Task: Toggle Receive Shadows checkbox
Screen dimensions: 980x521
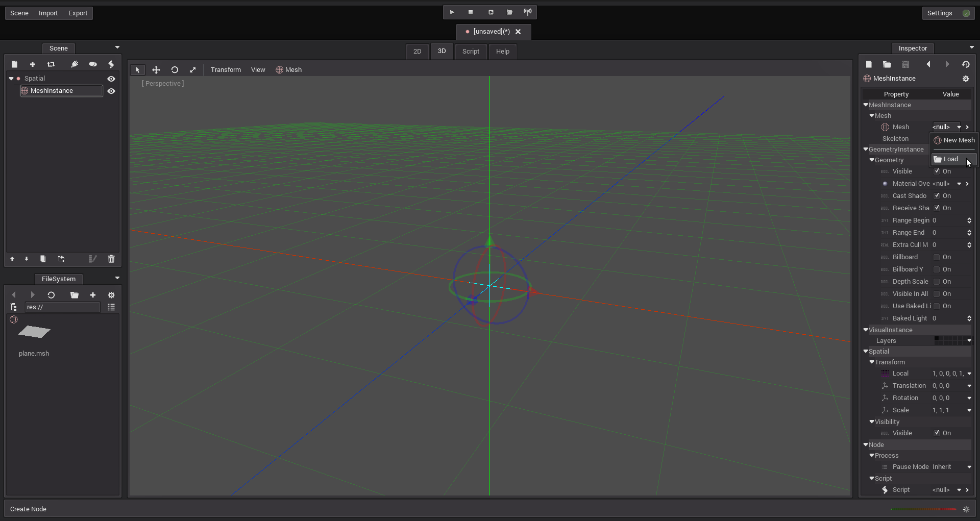Action: (937, 208)
